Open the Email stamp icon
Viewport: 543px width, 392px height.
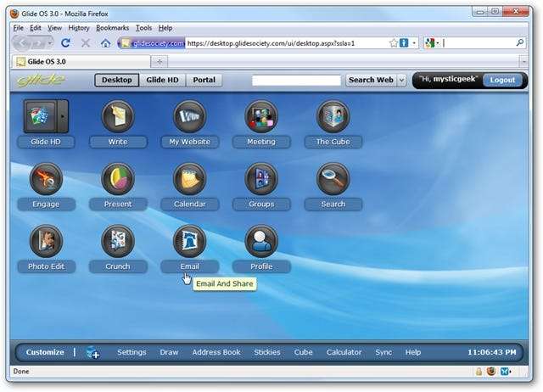point(189,241)
